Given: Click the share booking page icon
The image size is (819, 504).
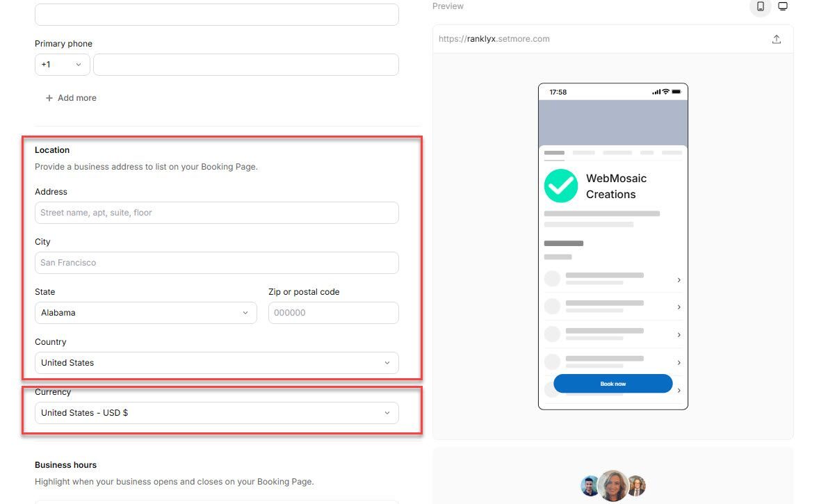Looking at the screenshot, I should pos(777,39).
